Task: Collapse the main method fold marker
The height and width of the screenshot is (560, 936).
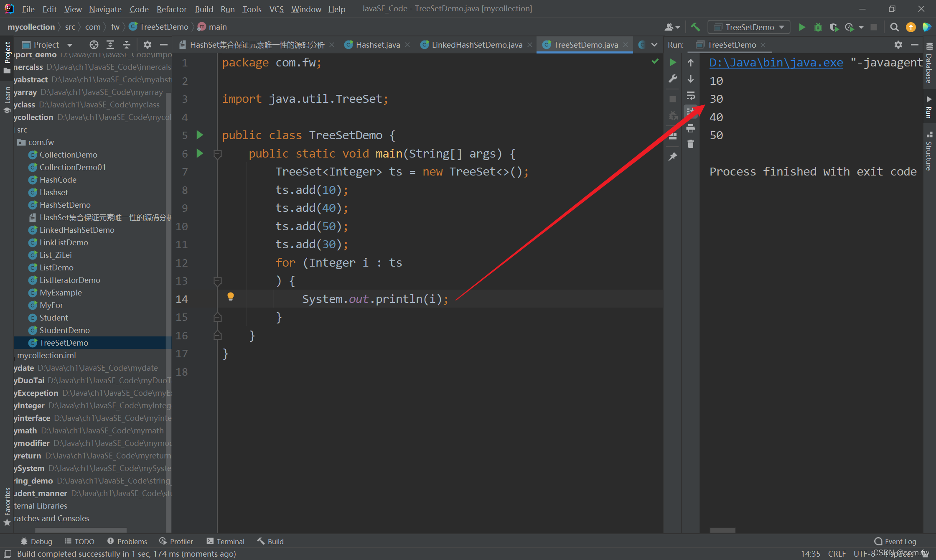Action: tap(217, 154)
